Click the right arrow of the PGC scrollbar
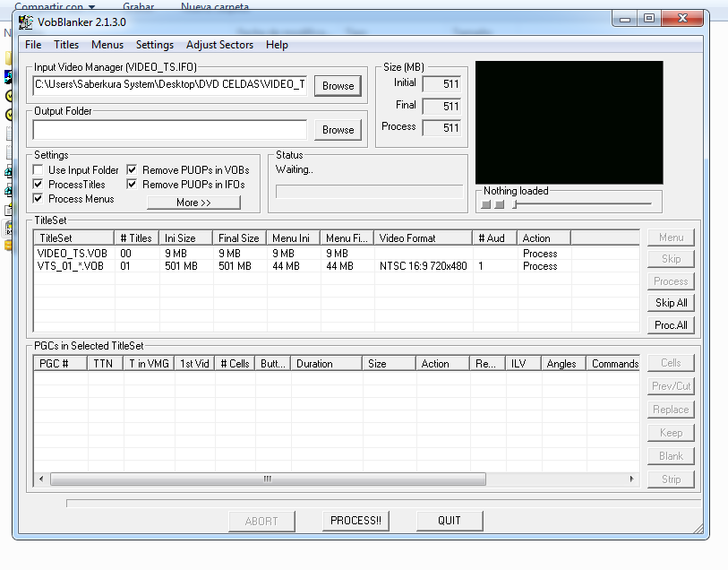 coord(632,479)
